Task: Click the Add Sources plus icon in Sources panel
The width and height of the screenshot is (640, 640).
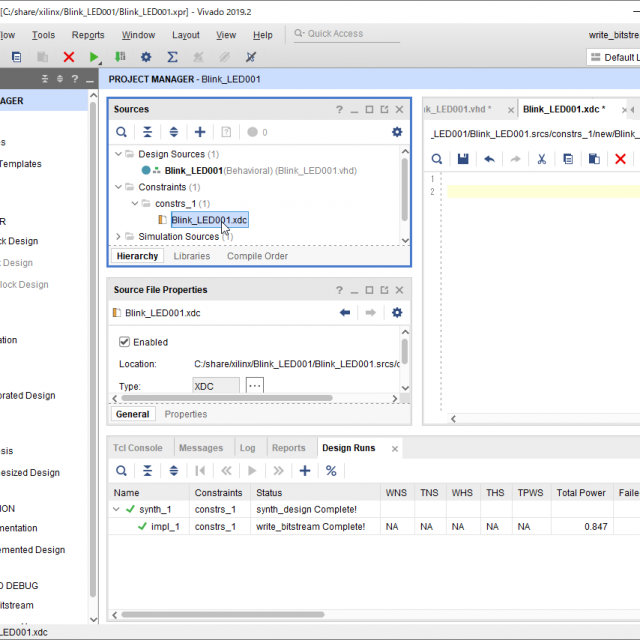Action: click(x=200, y=132)
